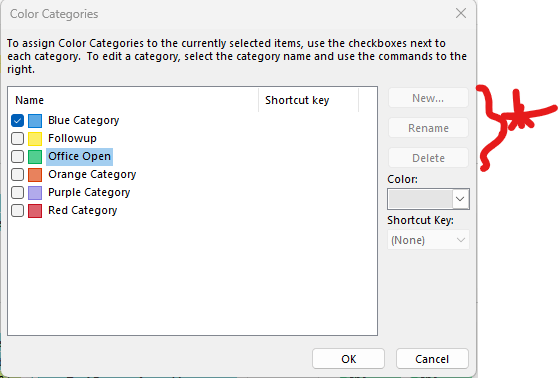Click the orange category color square
The image size is (559, 378).
tap(35, 174)
